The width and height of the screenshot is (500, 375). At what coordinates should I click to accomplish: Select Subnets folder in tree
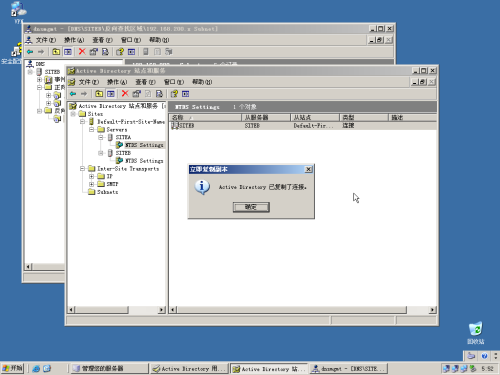click(x=107, y=192)
